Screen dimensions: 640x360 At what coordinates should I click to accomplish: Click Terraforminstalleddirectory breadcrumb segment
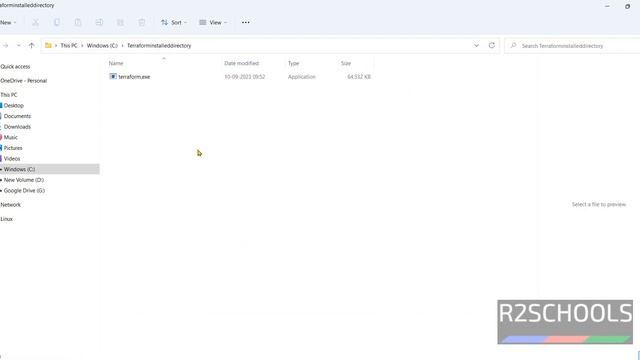coord(159,46)
